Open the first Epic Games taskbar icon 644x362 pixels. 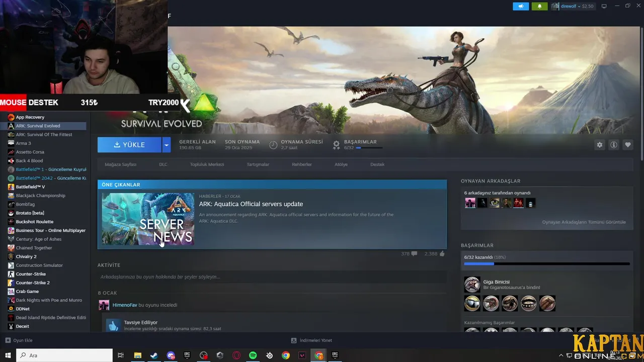(187, 355)
